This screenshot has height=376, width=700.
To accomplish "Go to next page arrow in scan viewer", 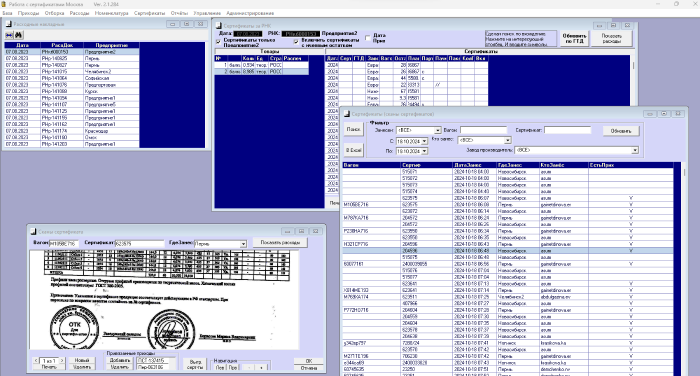I will coord(62,360).
